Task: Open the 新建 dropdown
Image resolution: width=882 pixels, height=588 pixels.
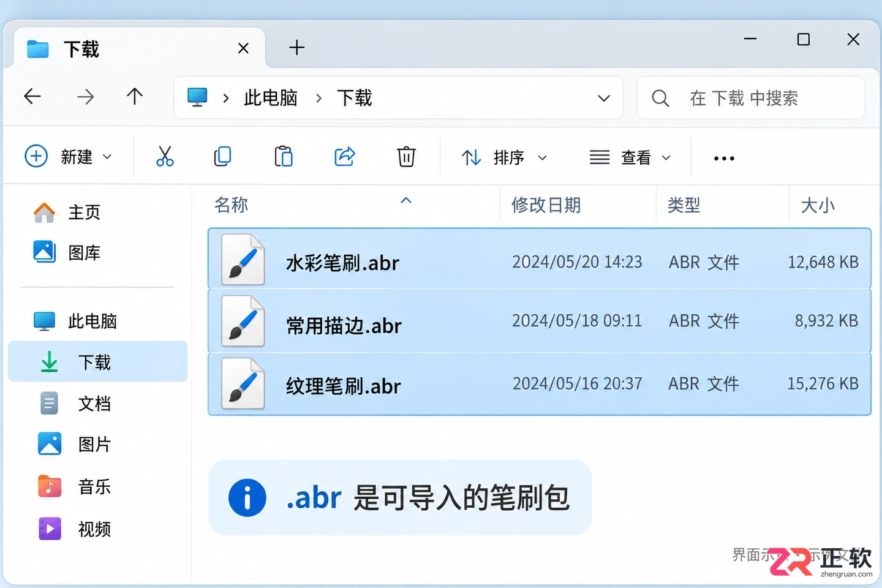Action: click(69, 157)
